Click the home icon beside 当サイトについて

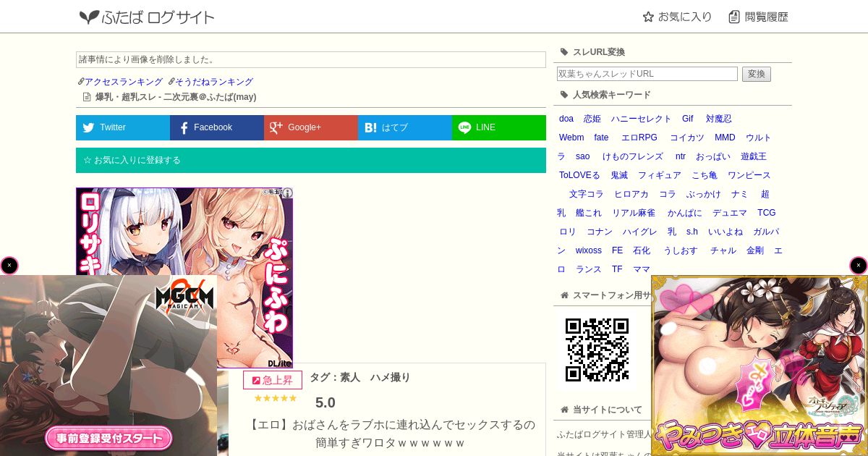tap(564, 410)
